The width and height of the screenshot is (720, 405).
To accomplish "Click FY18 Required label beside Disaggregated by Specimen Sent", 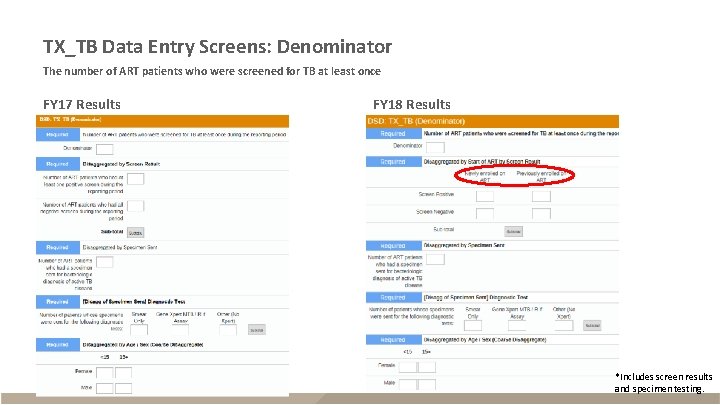I will point(394,245).
